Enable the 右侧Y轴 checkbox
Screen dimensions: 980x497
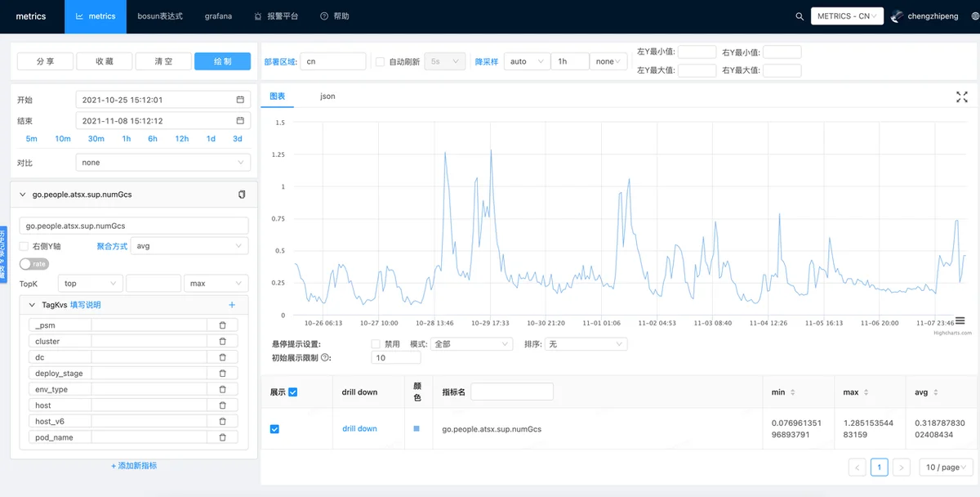pyautogui.click(x=24, y=246)
